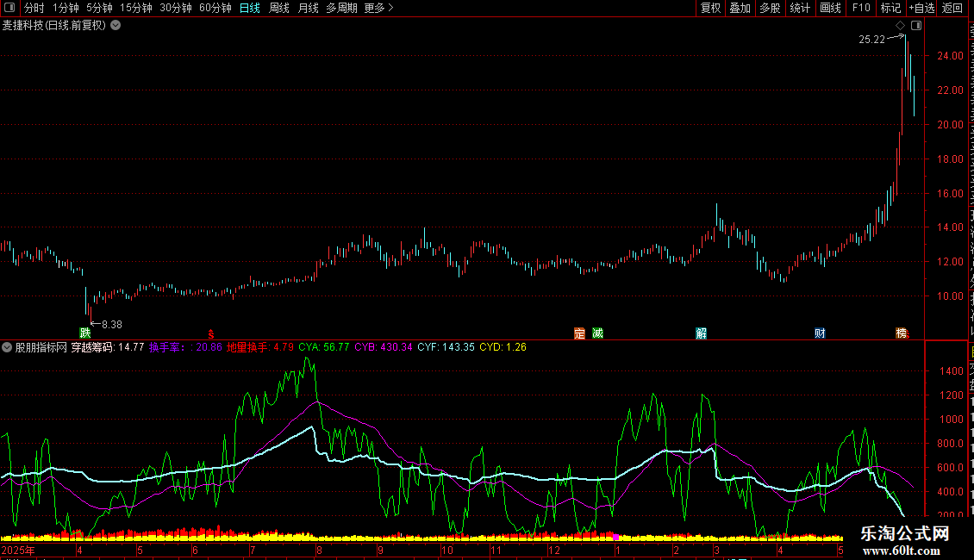Switch to 月线 monthly chart

308,8
